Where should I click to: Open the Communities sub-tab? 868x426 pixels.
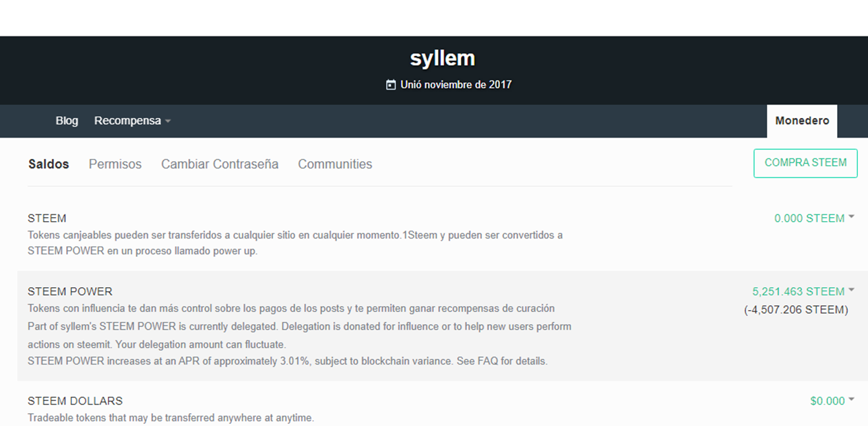[x=335, y=164]
